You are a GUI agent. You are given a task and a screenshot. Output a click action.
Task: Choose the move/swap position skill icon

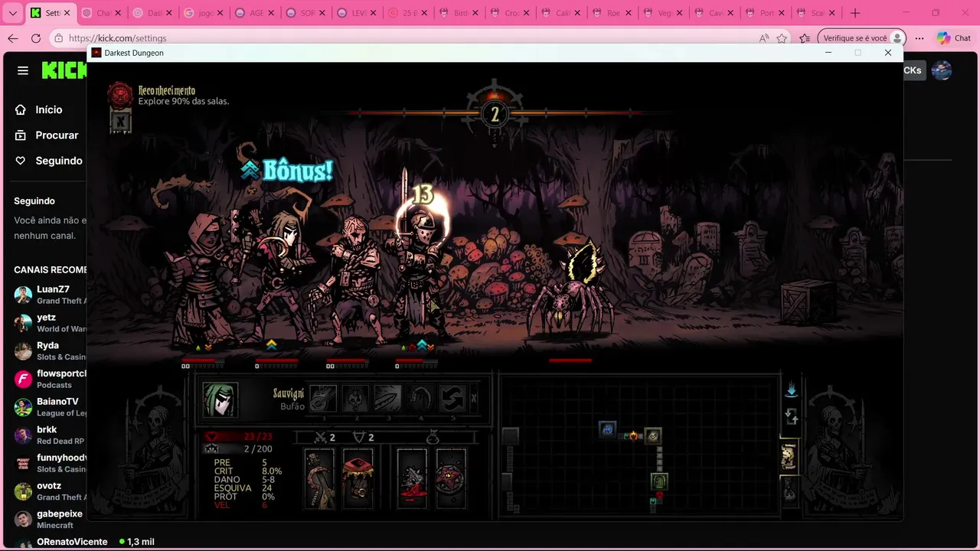(452, 399)
